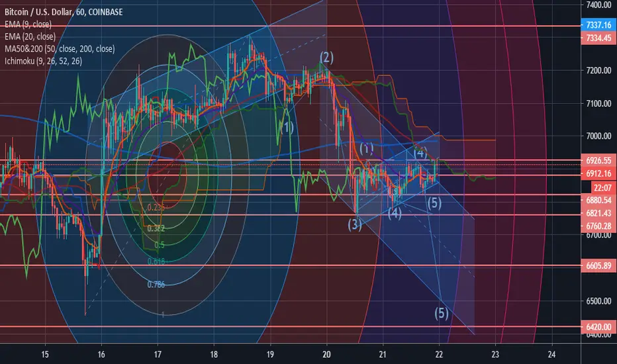Click 7200.00 on the price axis
The height and width of the screenshot is (364, 617).
point(598,70)
